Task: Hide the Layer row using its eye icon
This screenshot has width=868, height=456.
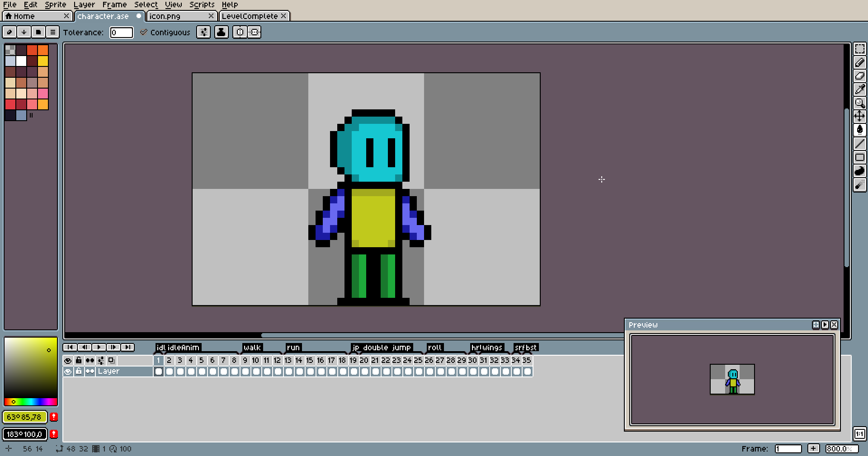Action: tap(68, 371)
